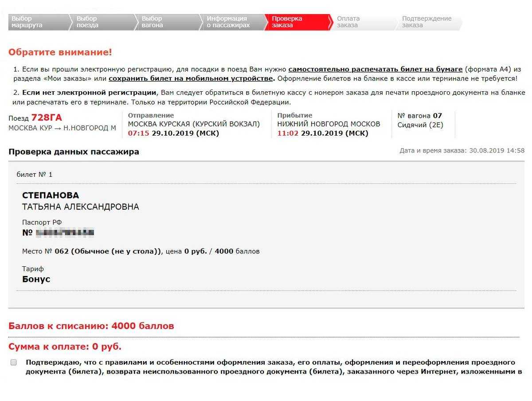Tick the rules confirmation checkbox

[14, 362]
